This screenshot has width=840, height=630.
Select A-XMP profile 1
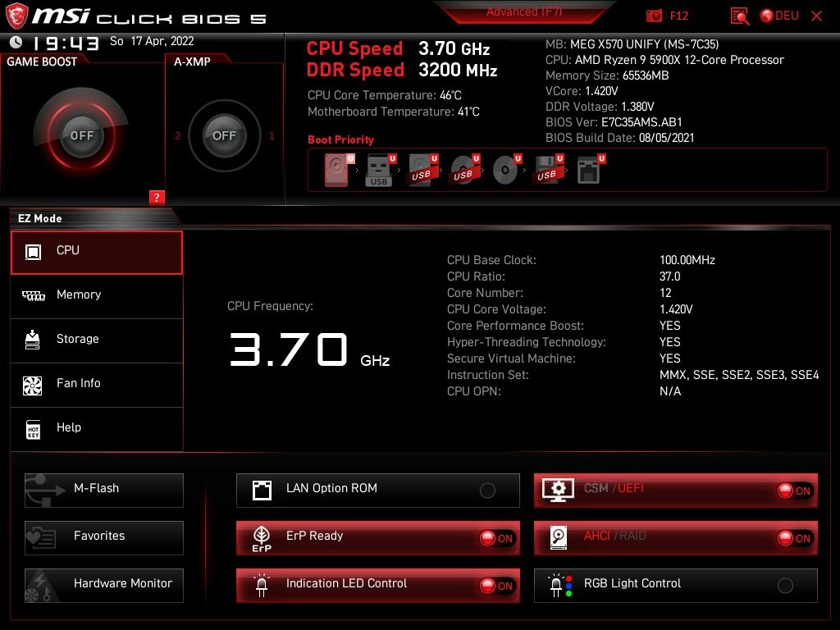point(272,135)
